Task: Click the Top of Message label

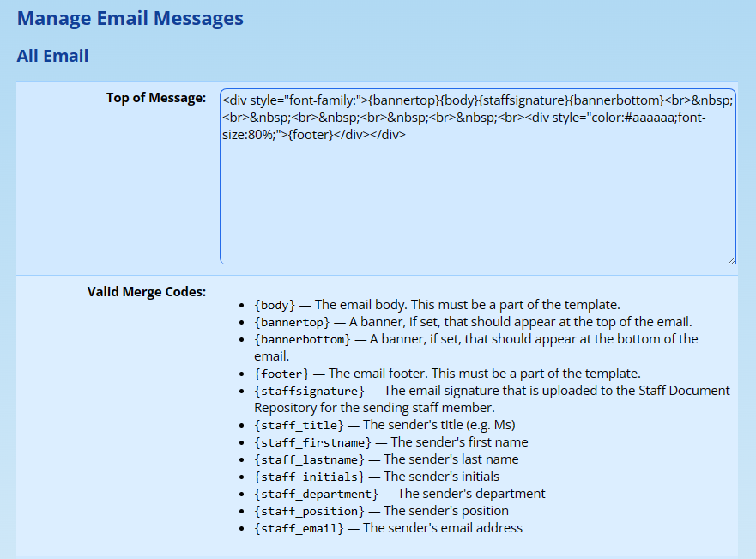Action: click(x=155, y=98)
